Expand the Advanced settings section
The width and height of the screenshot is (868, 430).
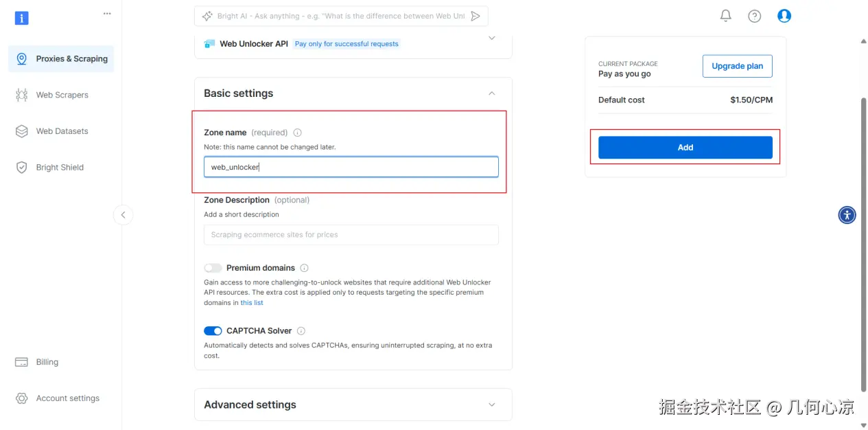[x=491, y=405]
